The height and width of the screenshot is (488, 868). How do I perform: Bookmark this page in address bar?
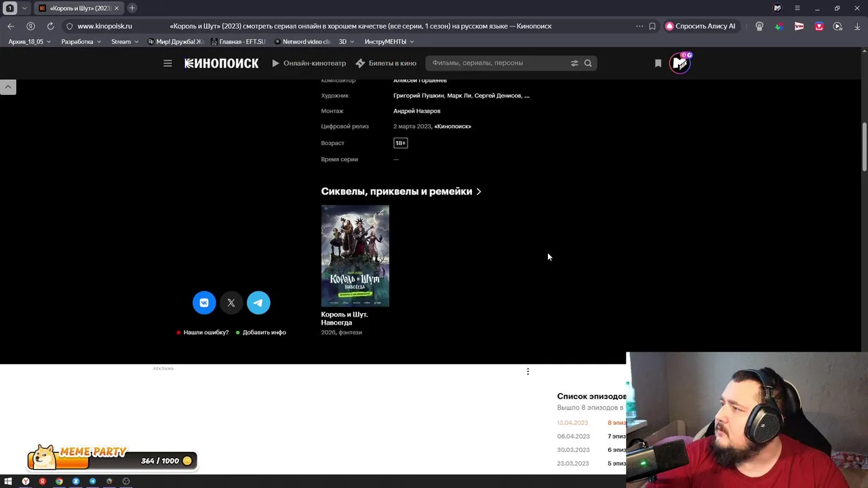652,26
